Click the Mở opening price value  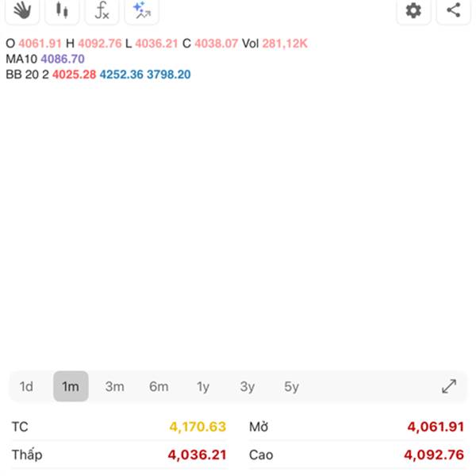[x=436, y=427]
